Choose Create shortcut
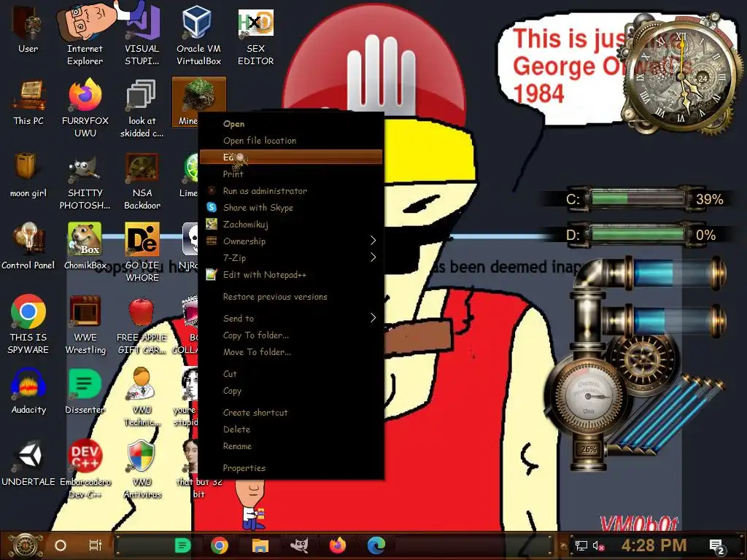This screenshot has width=747, height=560. 290,413
